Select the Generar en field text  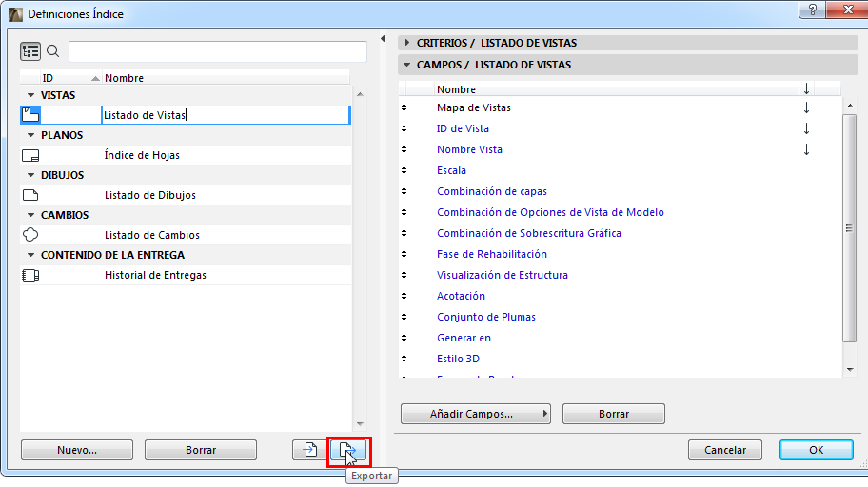(464, 338)
